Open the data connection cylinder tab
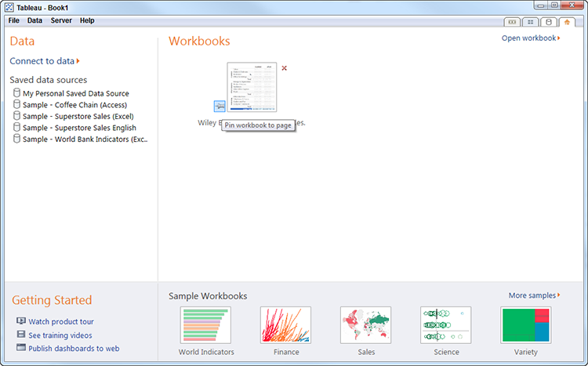Viewport: 588px width, 366px height. pos(549,22)
